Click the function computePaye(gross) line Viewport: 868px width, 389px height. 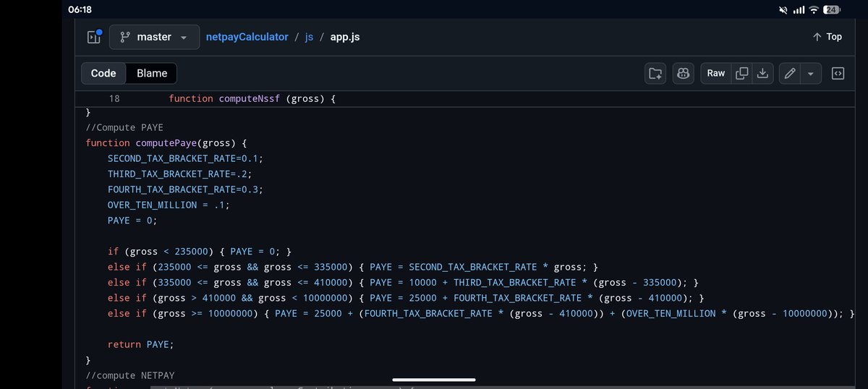tap(166, 143)
